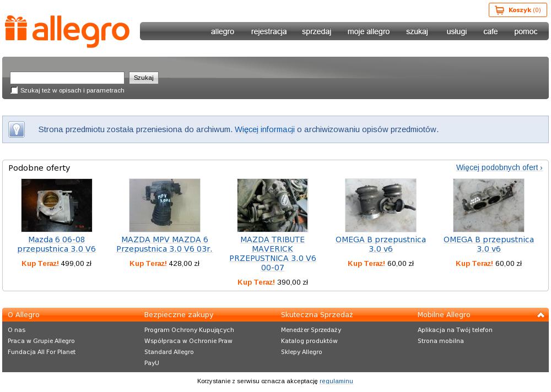Open first OMEGA B przepustnica title link
Image resolution: width=551 pixels, height=392 pixels.
381,244
